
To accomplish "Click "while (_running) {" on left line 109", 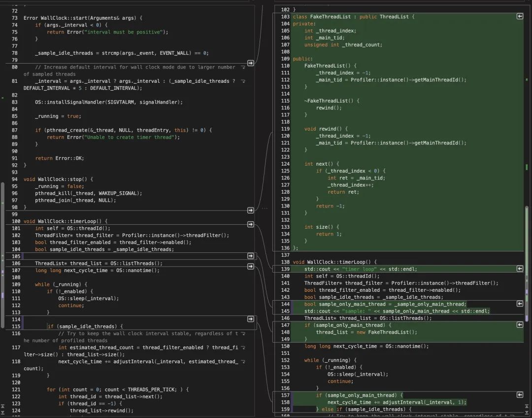I will click(x=61, y=284).
